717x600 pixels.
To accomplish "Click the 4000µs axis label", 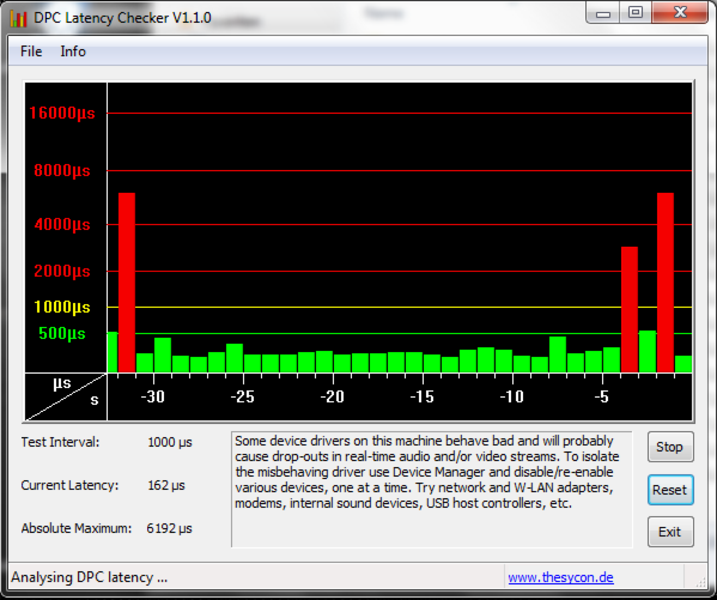I will click(62, 225).
